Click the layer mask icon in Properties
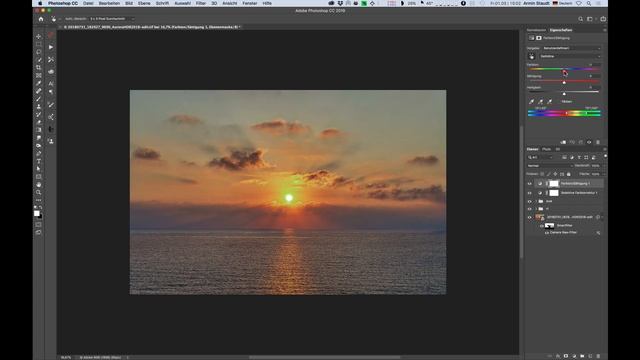This screenshot has width=640, height=360. 539,38
